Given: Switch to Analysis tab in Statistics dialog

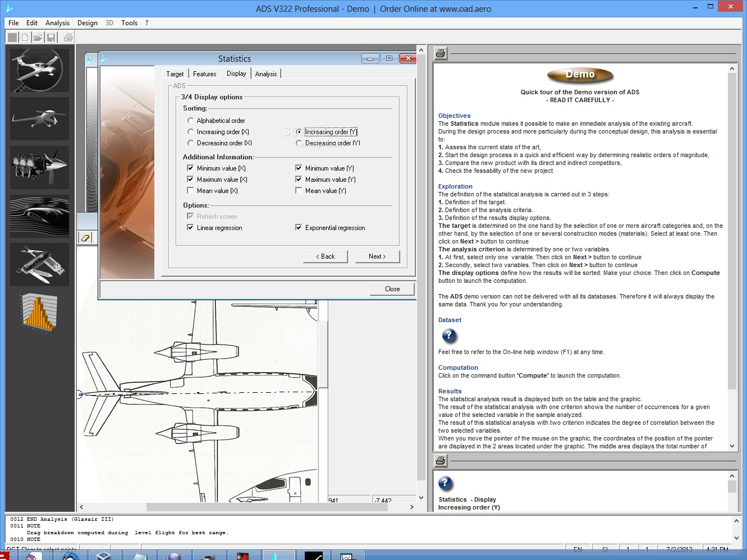Looking at the screenshot, I should point(266,74).
